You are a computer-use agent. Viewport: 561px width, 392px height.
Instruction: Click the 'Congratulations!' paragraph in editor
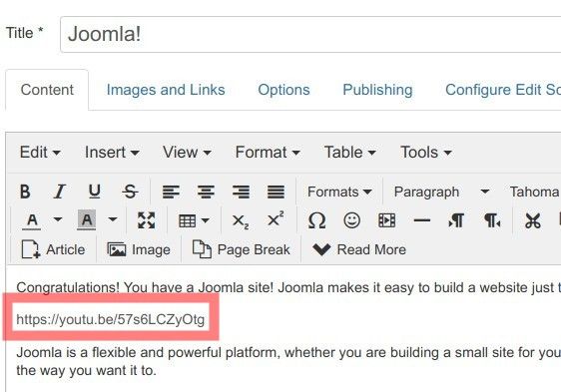point(288,287)
